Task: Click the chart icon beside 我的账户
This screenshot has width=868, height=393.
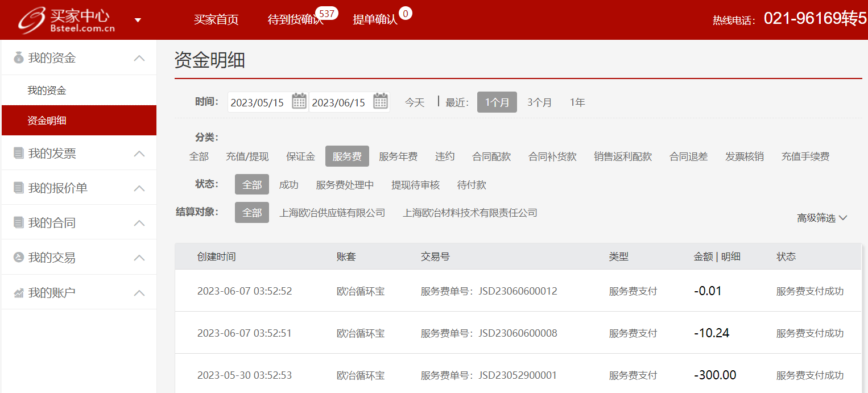Action: [x=18, y=293]
